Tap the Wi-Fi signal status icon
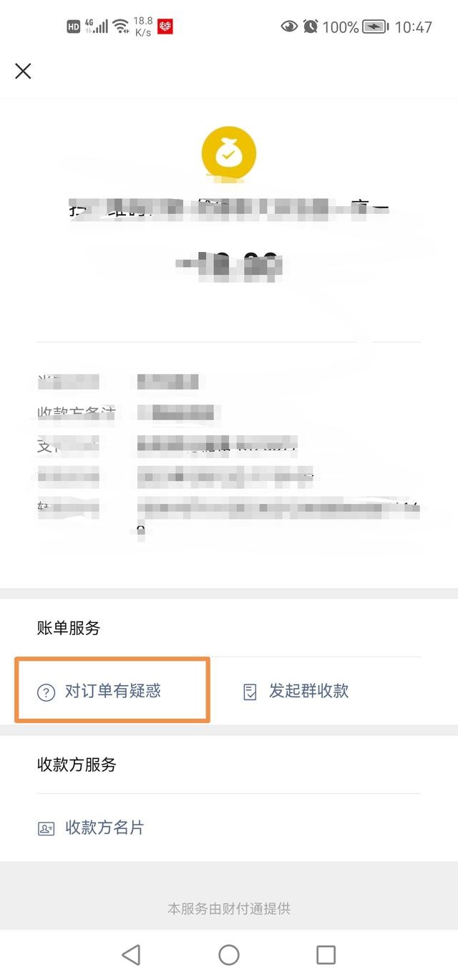 pyautogui.click(x=121, y=26)
